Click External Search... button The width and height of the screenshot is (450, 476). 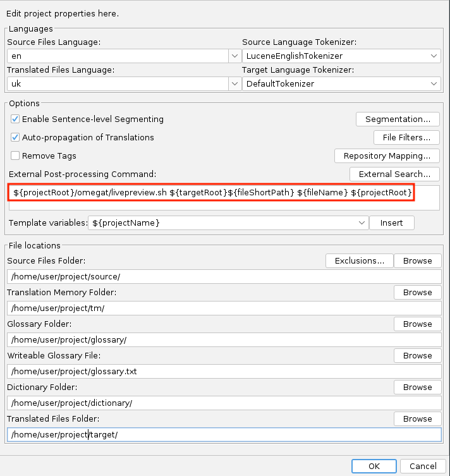[x=394, y=174]
